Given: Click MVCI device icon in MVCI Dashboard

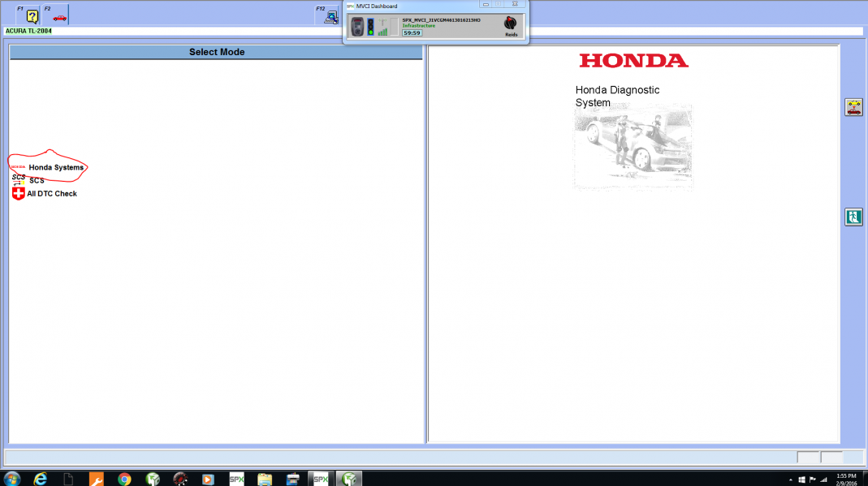Looking at the screenshot, I should click(357, 27).
